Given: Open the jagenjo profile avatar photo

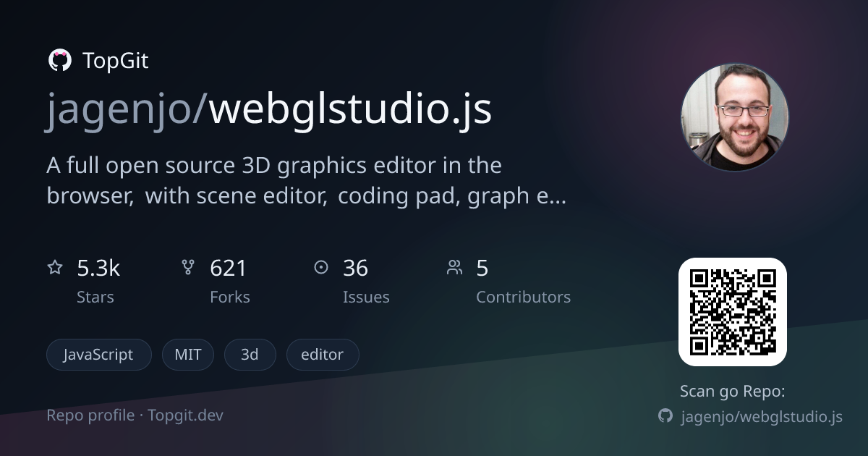Looking at the screenshot, I should [x=734, y=117].
